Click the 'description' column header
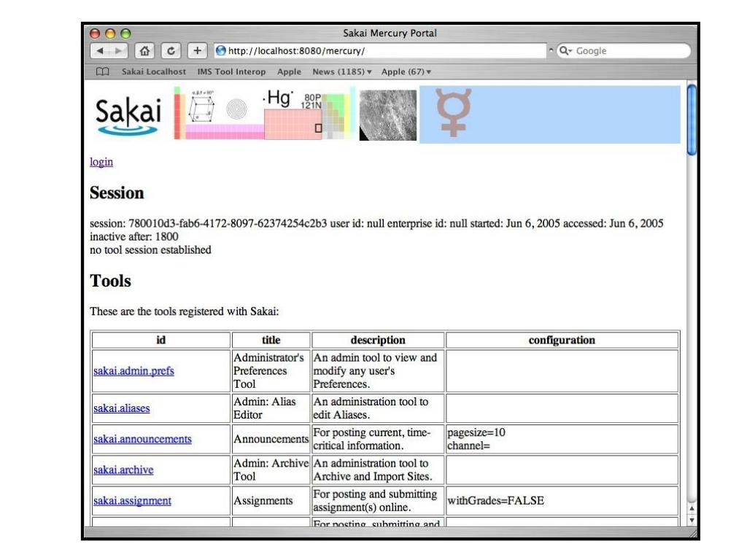Viewport: 747px width, 560px height. pos(378,340)
